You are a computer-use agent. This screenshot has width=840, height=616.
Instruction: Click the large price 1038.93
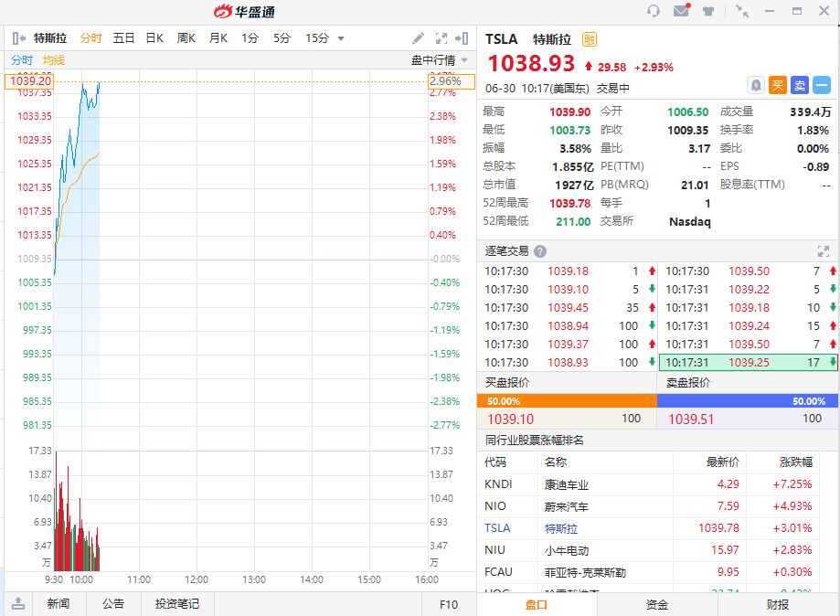531,64
